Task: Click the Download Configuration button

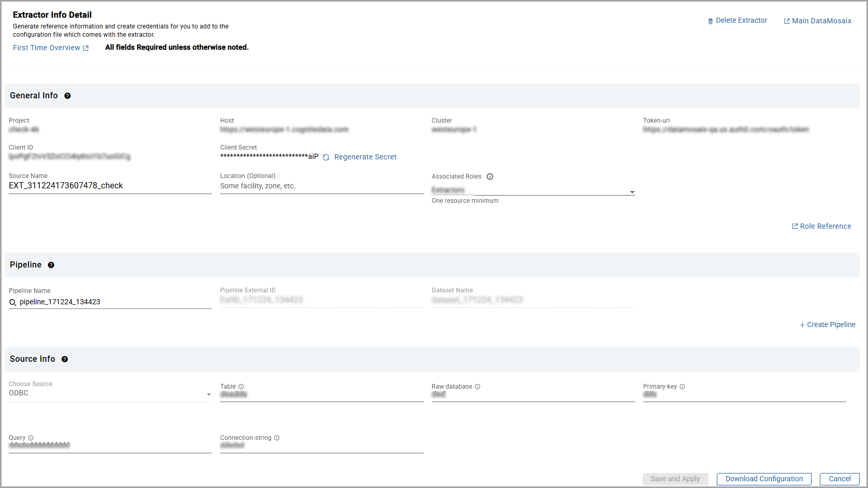Action: coord(763,479)
